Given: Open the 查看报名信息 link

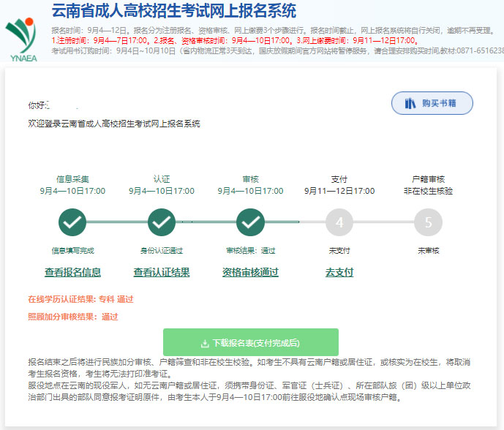Looking at the screenshot, I should pyautogui.click(x=72, y=273).
